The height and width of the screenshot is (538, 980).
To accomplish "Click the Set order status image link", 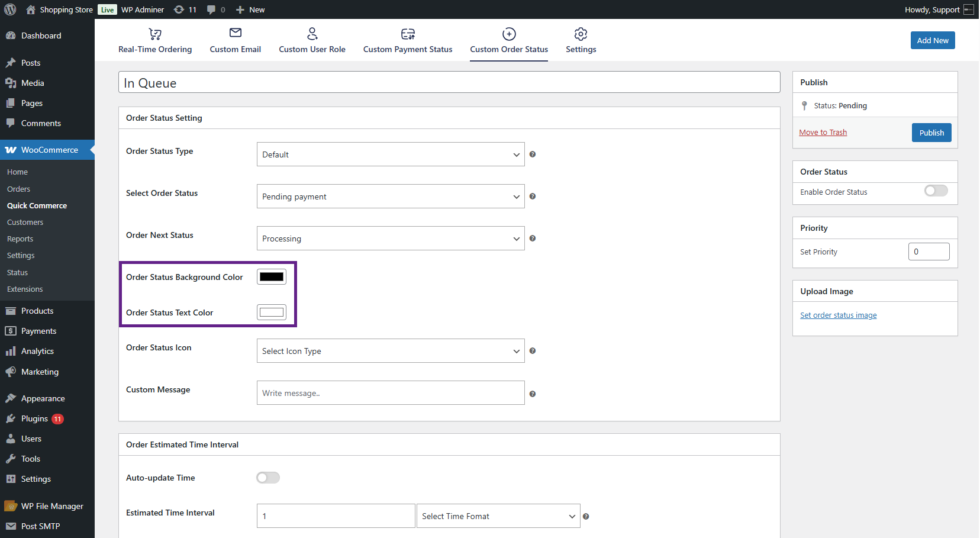I will pos(838,315).
